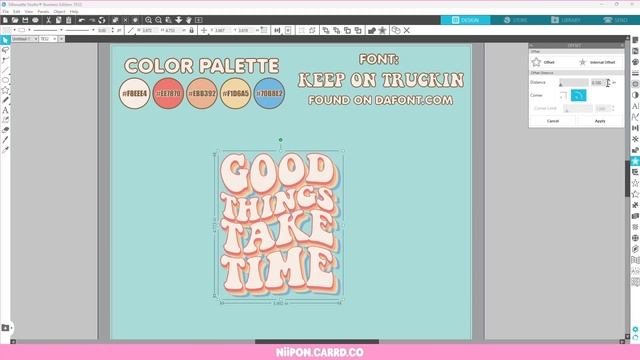
Task: Open the Help menu
Action: [x=74, y=11]
